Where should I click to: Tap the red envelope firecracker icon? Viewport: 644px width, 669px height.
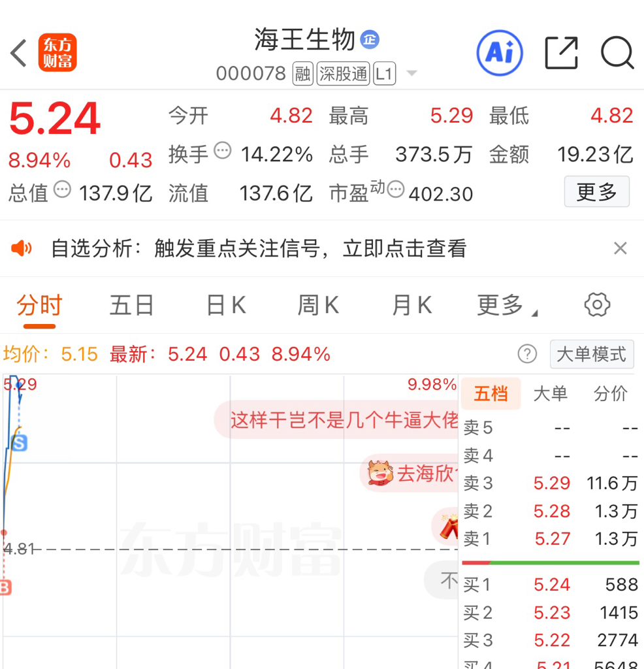pyautogui.click(x=449, y=527)
